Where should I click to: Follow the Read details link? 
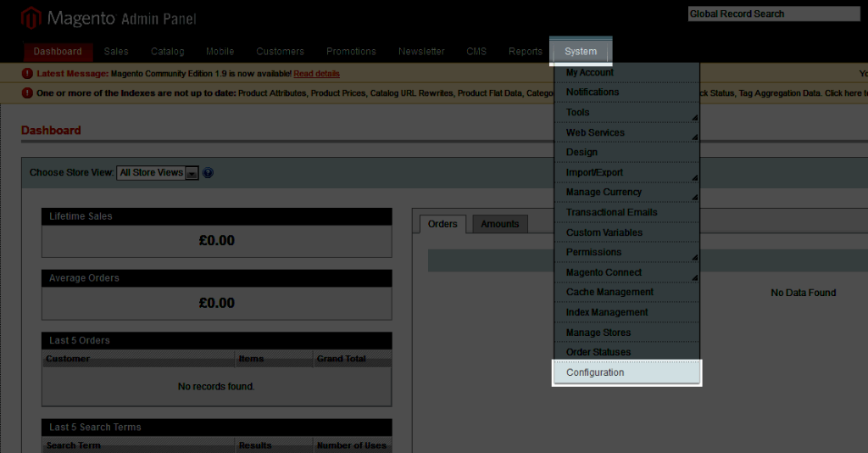point(316,74)
